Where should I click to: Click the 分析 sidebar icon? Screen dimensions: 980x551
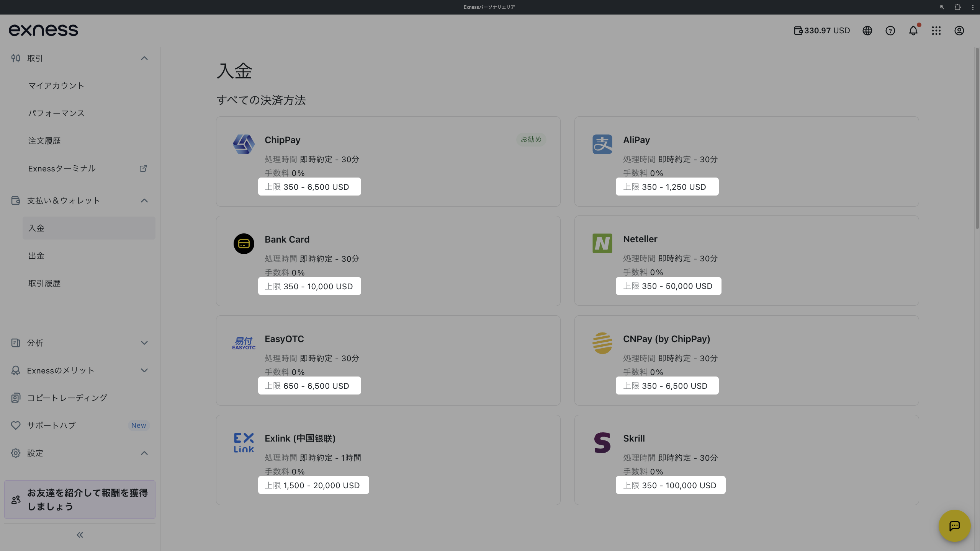tap(16, 343)
